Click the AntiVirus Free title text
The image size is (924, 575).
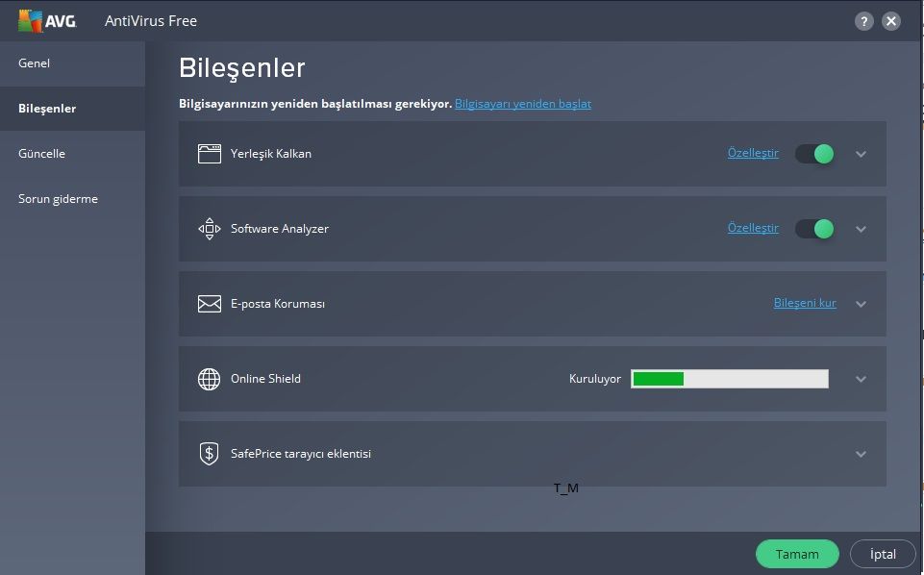(151, 20)
